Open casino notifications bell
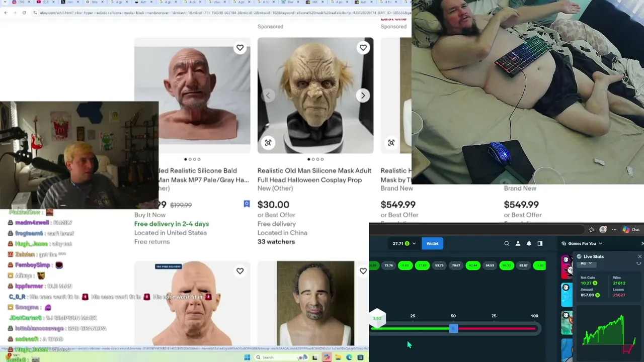 tap(529, 243)
